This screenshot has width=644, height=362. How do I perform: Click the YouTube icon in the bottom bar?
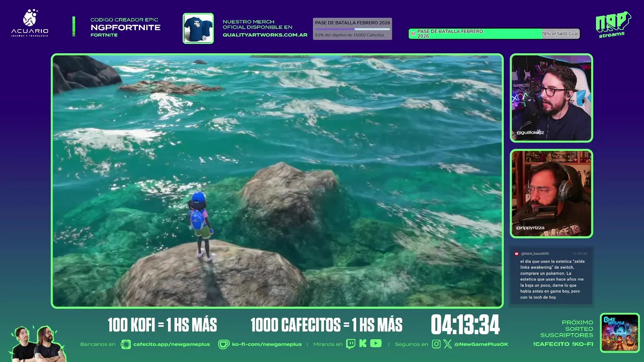(x=376, y=344)
